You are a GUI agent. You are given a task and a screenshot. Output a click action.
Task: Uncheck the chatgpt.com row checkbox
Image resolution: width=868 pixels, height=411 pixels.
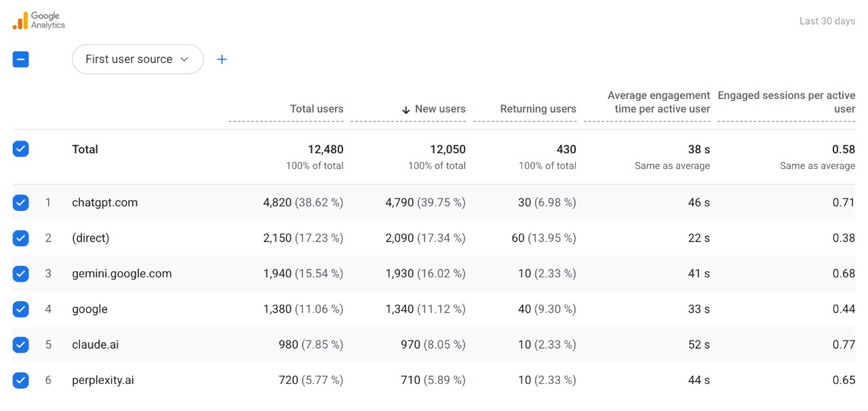21,202
